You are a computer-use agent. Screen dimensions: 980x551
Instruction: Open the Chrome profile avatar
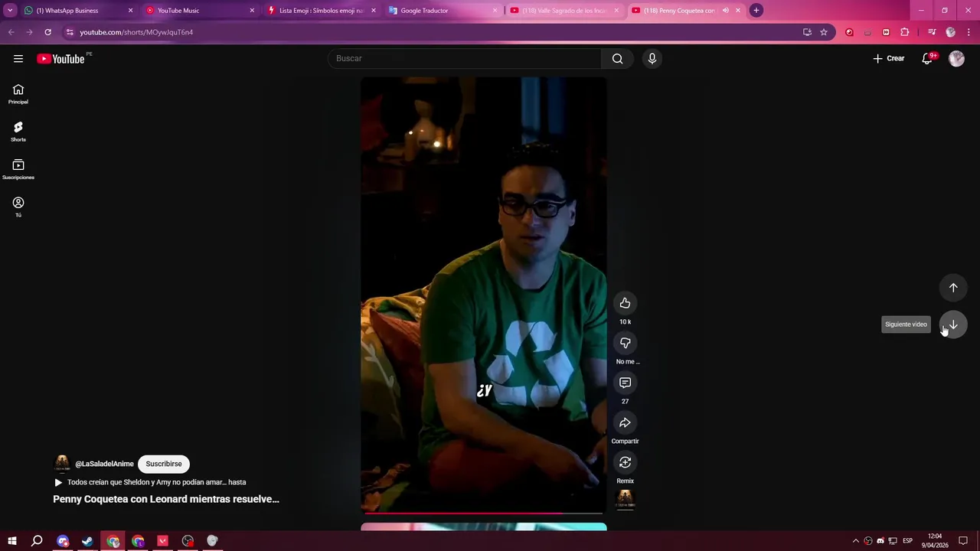[950, 32]
